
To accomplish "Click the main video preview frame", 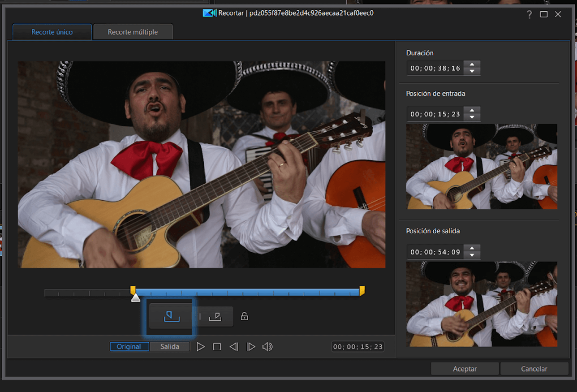I will tap(202, 164).
